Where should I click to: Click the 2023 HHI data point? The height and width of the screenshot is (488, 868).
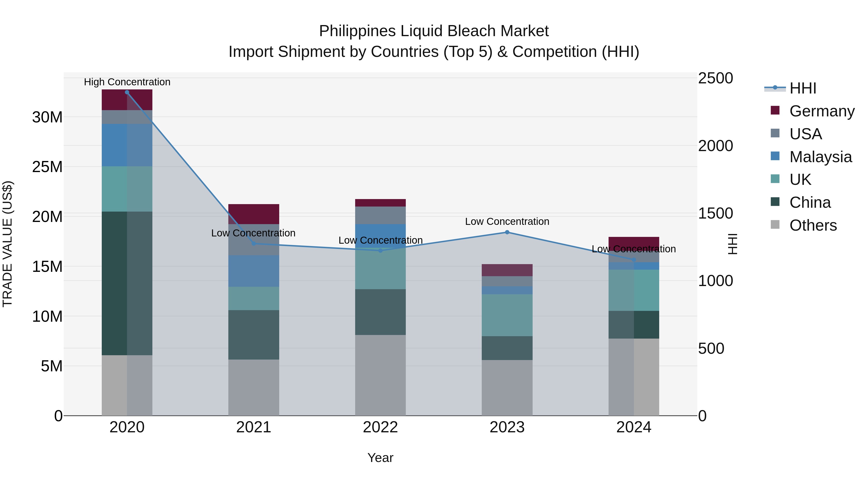coord(507,232)
